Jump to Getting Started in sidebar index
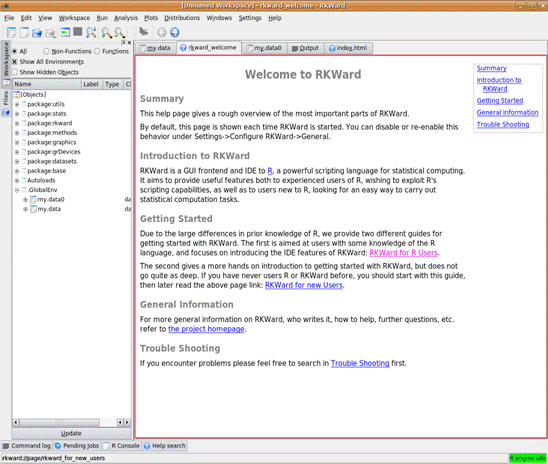Image resolution: width=548 pixels, height=464 pixels. 500,101
